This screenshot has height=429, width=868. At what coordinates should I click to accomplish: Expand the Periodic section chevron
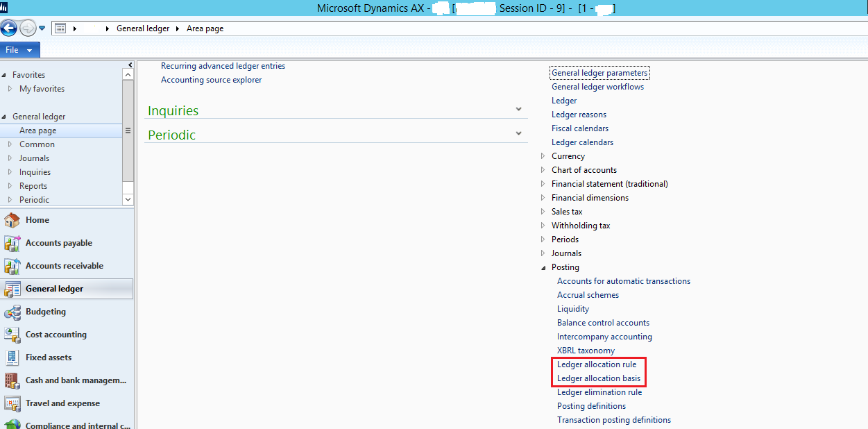click(518, 132)
